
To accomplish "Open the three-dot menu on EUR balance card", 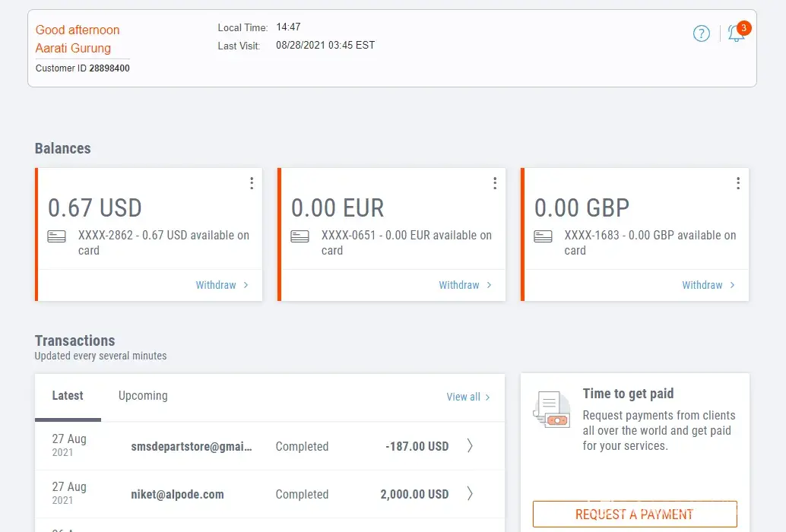I will point(495,183).
